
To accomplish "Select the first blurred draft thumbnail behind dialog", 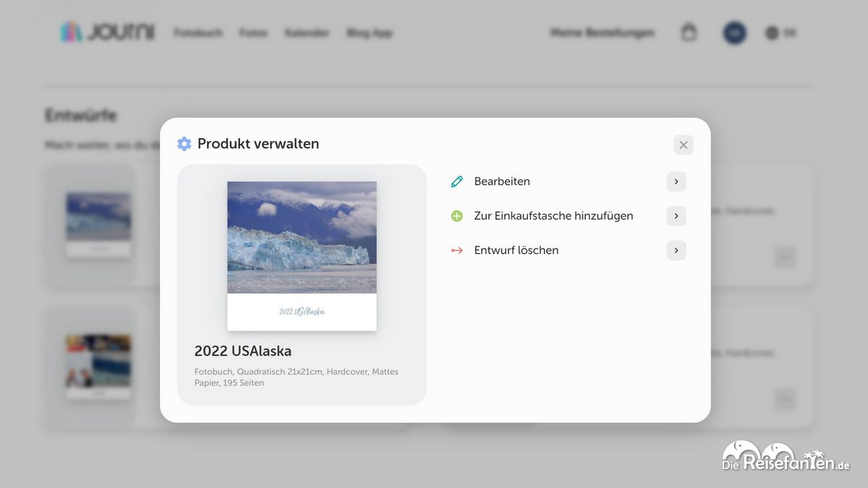I will [x=98, y=224].
